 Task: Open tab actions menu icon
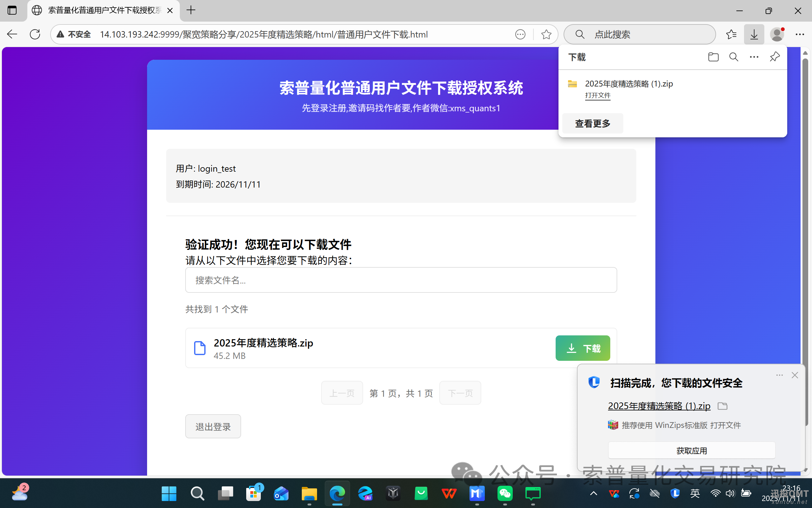12,10
